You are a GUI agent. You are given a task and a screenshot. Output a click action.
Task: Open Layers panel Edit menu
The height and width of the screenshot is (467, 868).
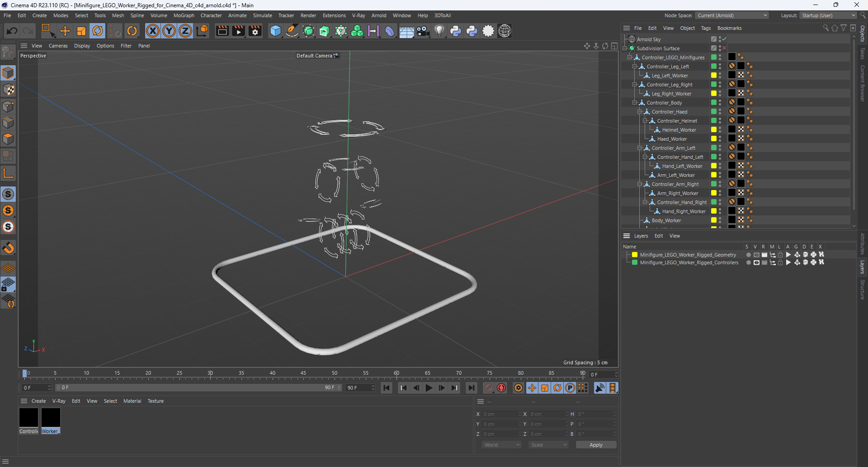pos(659,236)
